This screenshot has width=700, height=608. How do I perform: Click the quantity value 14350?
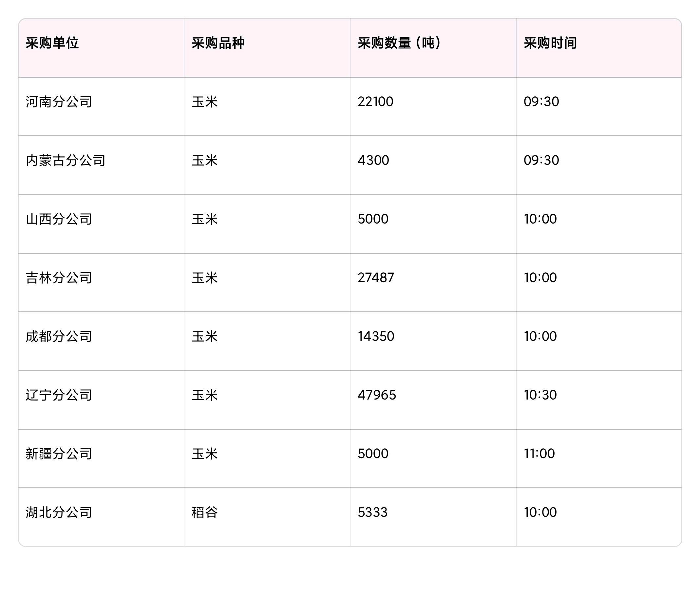click(376, 337)
